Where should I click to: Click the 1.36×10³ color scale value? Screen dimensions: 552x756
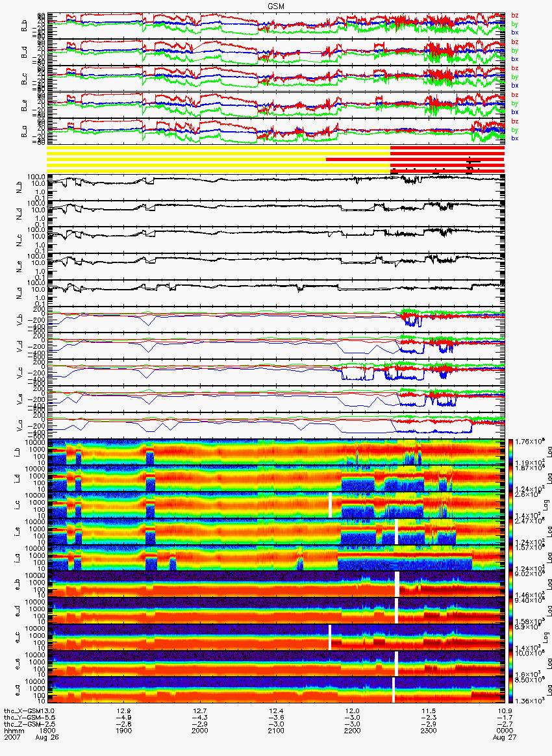coord(529,700)
